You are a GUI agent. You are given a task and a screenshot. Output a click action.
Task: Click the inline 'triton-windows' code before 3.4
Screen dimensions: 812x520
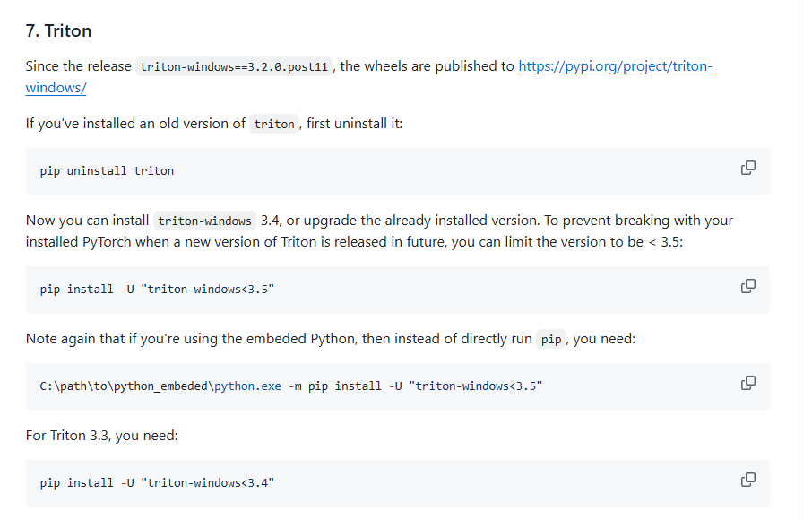click(x=203, y=221)
